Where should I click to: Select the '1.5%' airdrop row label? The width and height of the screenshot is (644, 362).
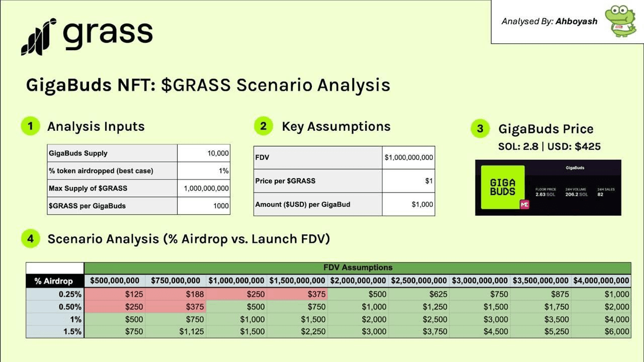pyautogui.click(x=55, y=331)
